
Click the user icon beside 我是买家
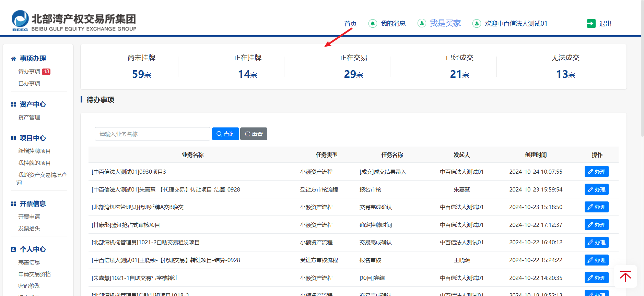point(422,23)
